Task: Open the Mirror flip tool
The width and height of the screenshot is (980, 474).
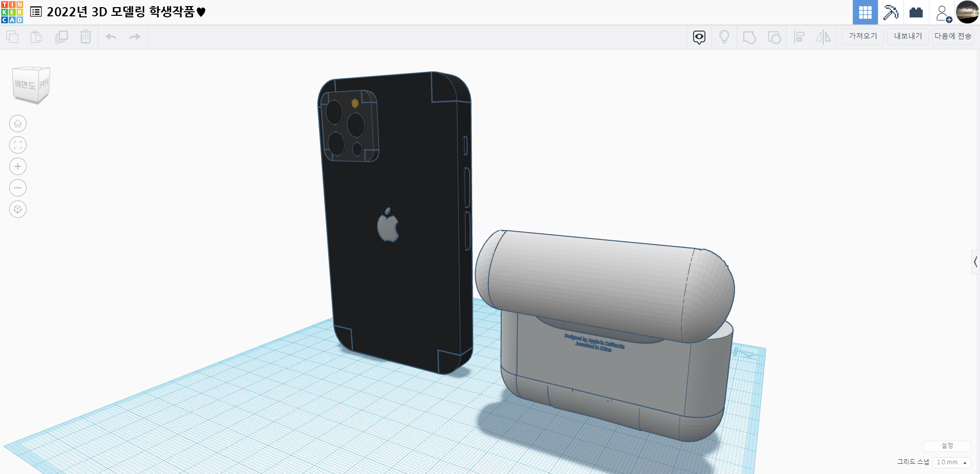Action: click(823, 37)
